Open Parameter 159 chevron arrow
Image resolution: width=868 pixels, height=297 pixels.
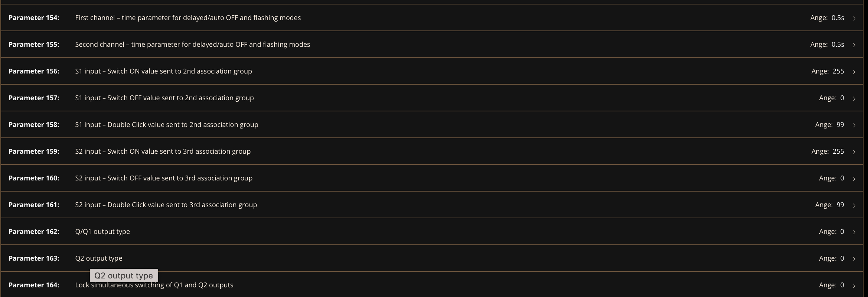(854, 152)
